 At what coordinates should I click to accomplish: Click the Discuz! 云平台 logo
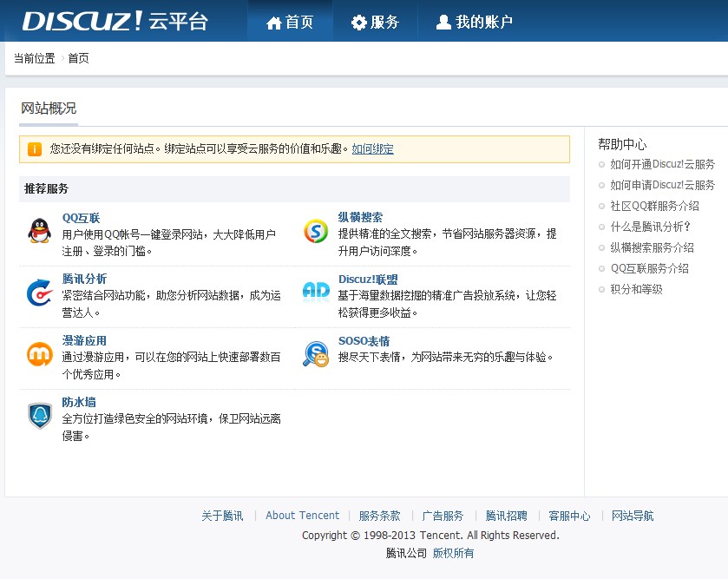[x=115, y=22]
